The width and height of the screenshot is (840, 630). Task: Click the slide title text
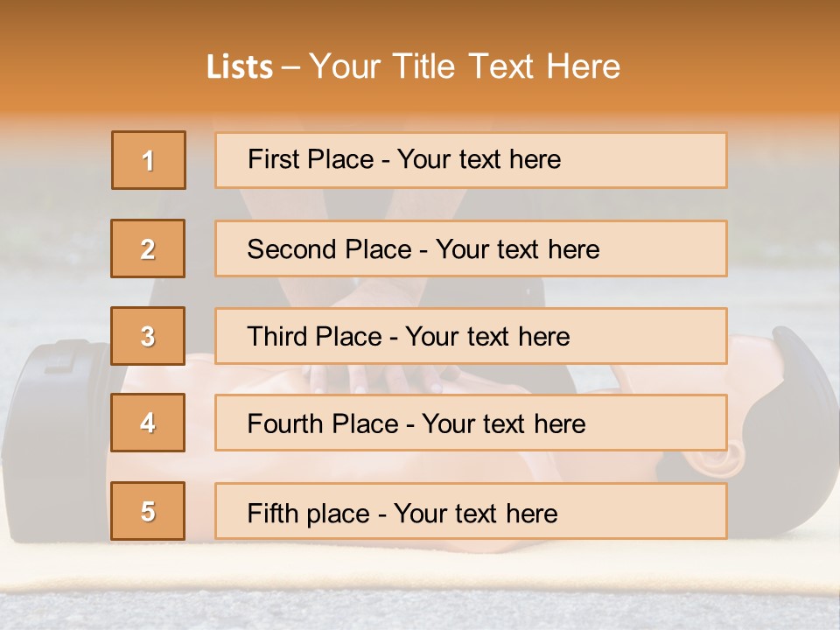pyautogui.click(x=413, y=66)
